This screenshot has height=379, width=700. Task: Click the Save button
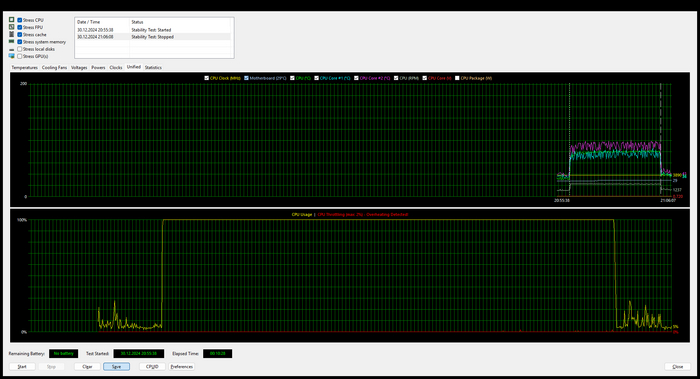(x=117, y=367)
